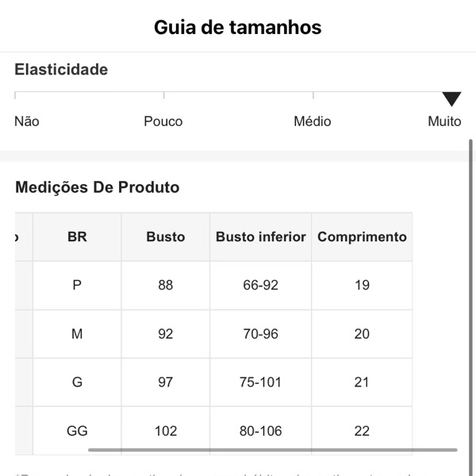Click the Comprimento value 21
Image resolution: width=476 pixels, height=476 pixels.
[362, 382]
